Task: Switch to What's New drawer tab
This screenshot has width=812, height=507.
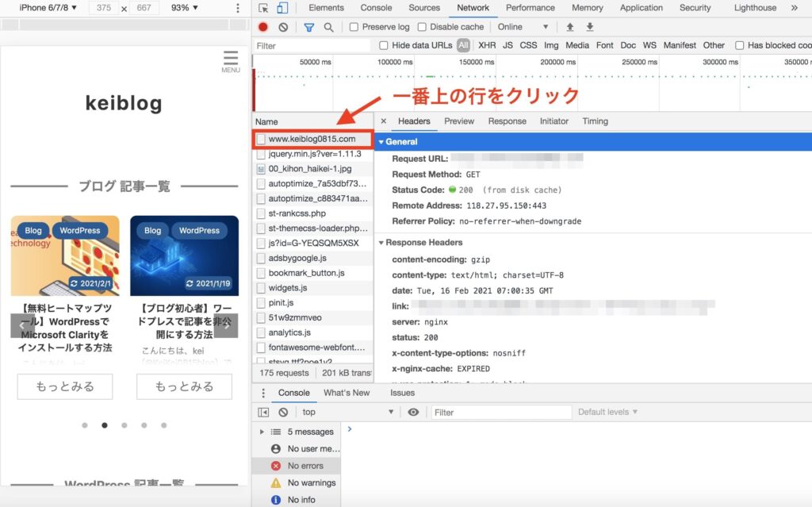Action: tap(347, 393)
